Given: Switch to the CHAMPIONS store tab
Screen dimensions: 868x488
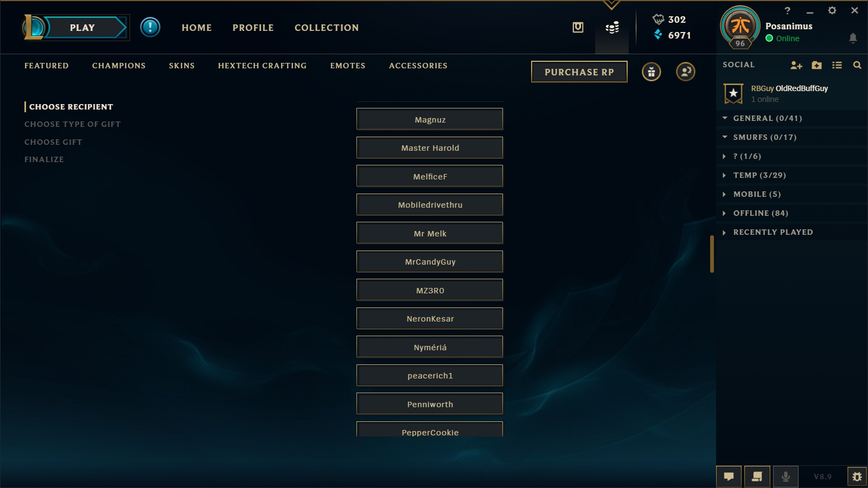Looking at the screenshot, I should tap(119, 66).
